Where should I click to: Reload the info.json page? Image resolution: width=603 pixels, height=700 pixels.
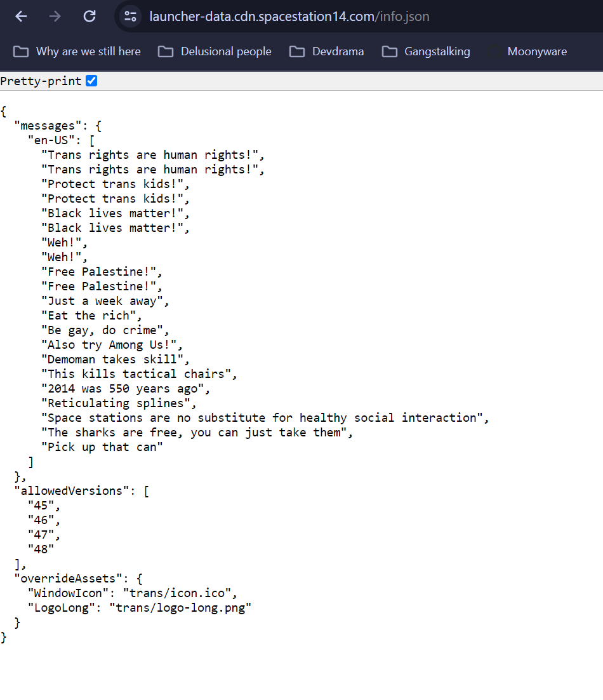click(89, 17)
